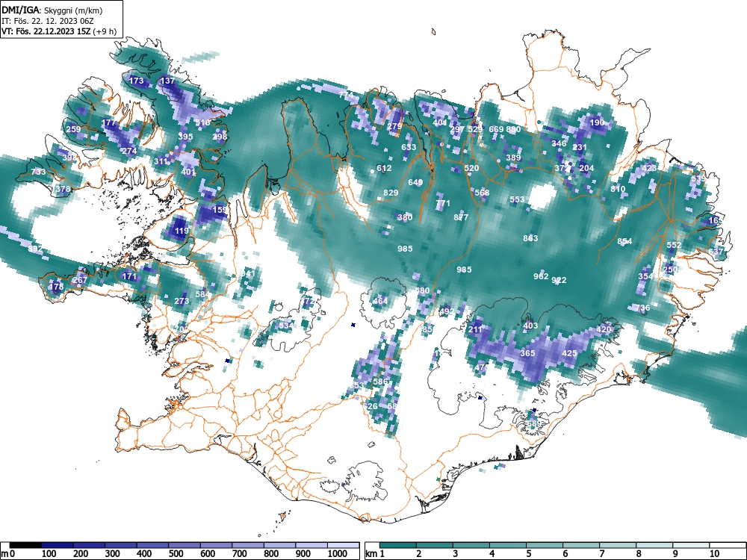Click the visibility value 190 on the map
This screenshot has height=560, width=747.
coord(597,122)
